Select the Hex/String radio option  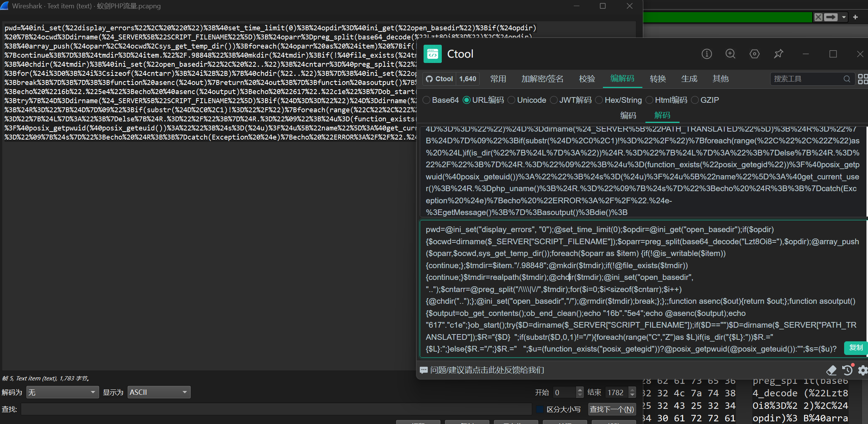599,100
